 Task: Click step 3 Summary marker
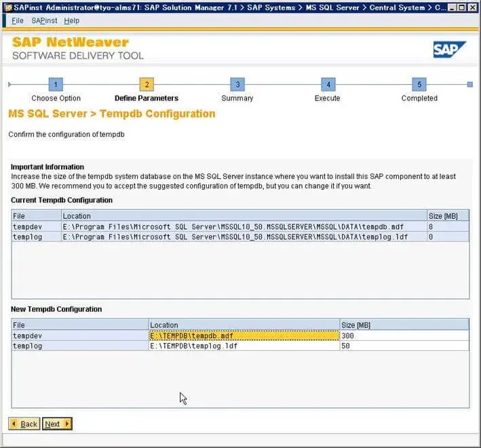(237, 84)
